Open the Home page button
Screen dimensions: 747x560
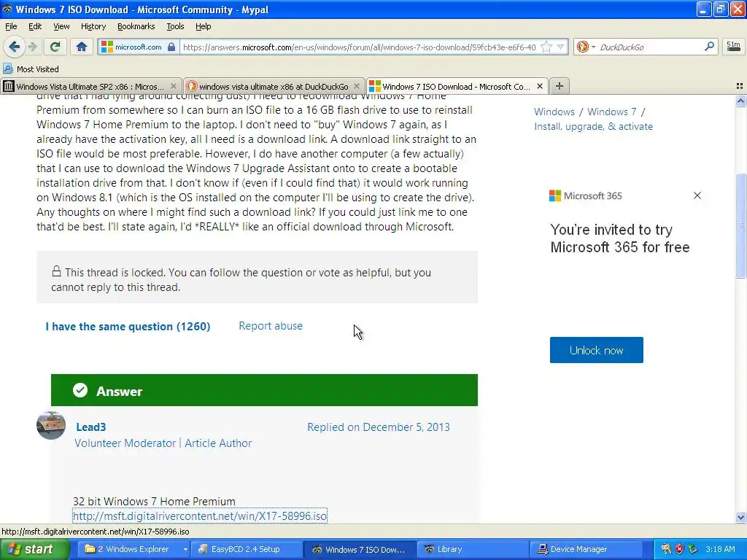(82, 47)
